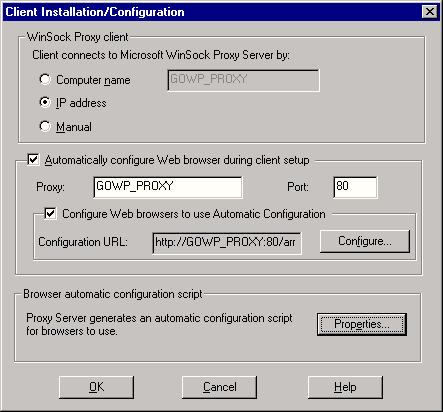Click the Port: label text
The height and width of the screenshot is (412, 443).
click(298, 187)
